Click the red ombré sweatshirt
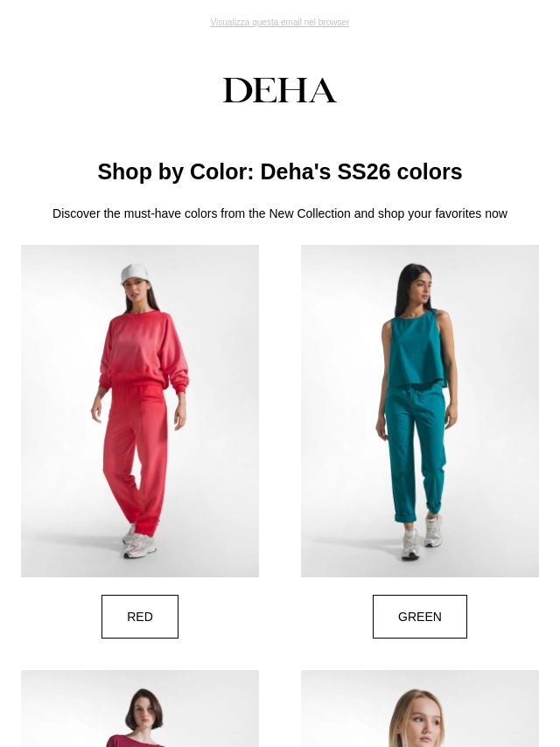 (x=143, y=350)
